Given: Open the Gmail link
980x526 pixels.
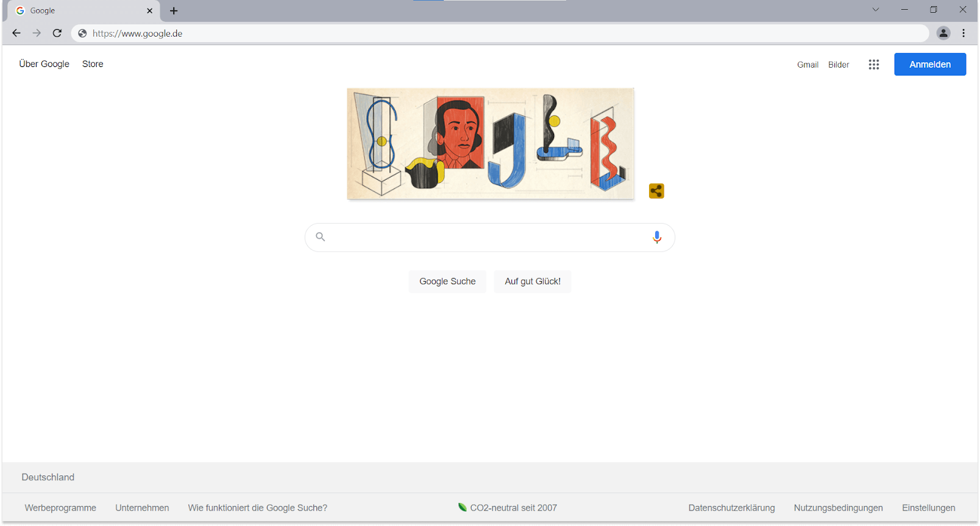Looking at the screenshot, I should [808, 65].
